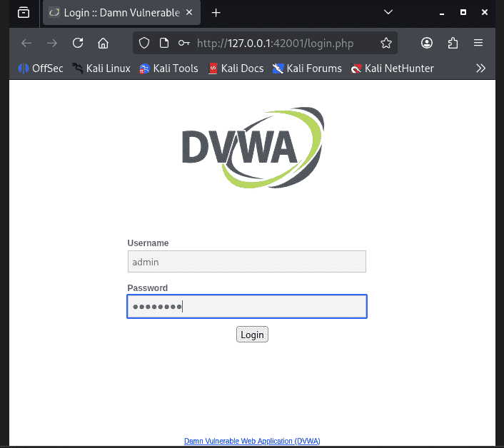504x448 pixels.
Task: Open the Kali Forums bookmark
Action: (307, 68)
